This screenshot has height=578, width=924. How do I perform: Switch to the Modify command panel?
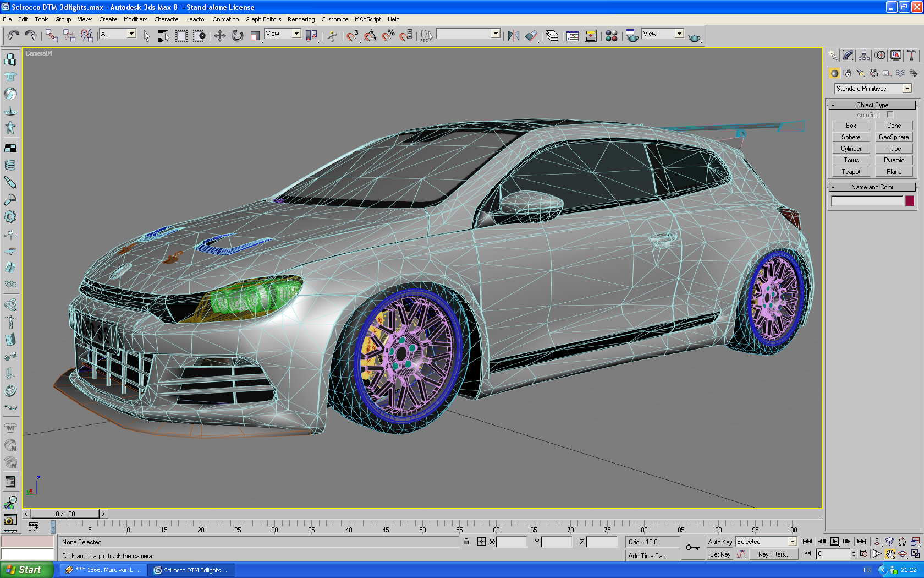(x=848, y=55)
